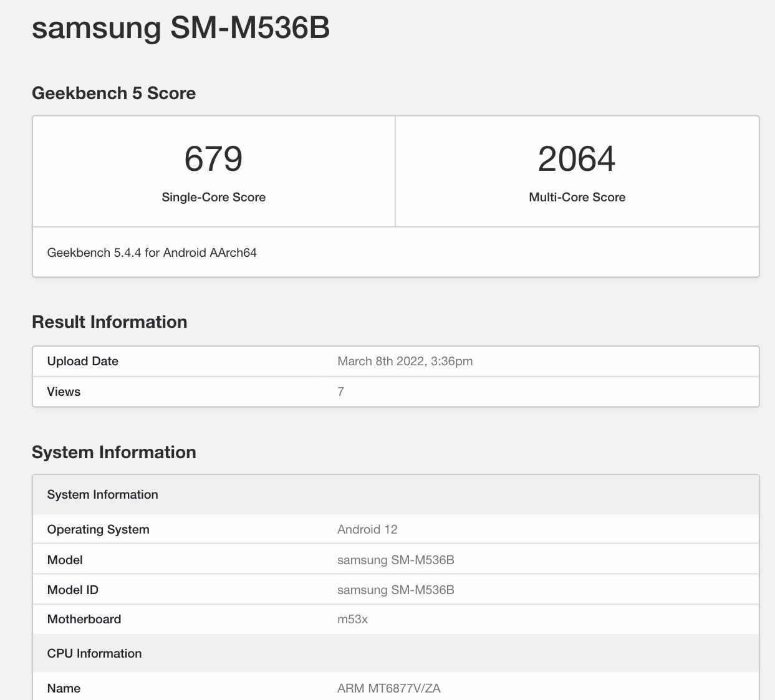Click the CPU Information section header
Viewport: 775px width, 700px height.
[x=94, y=654]
